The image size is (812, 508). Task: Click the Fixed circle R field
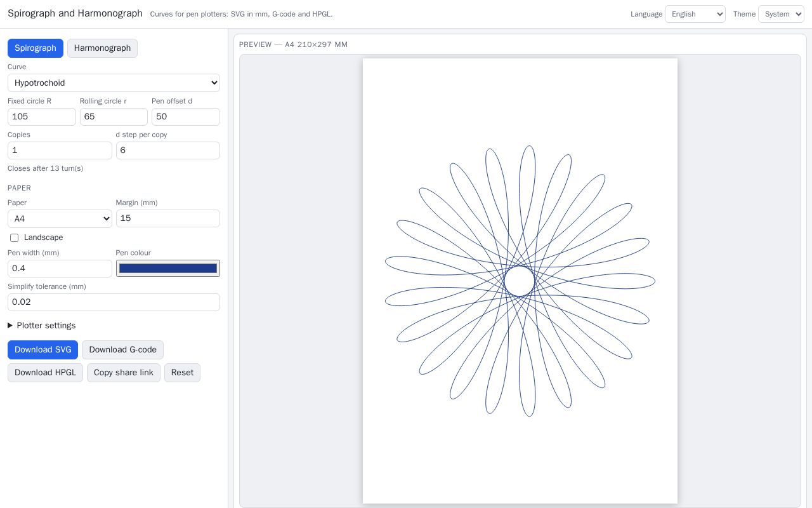42,117
